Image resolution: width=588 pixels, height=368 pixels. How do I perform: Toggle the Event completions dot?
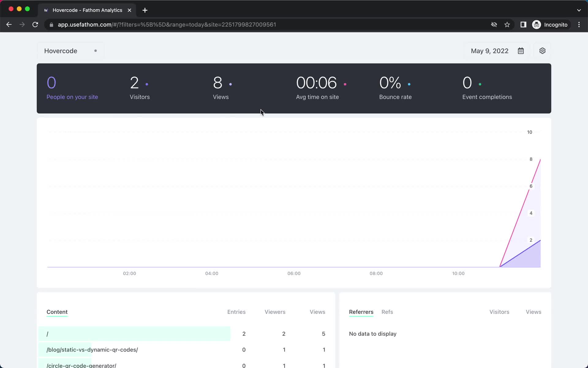tap(480, 84)
